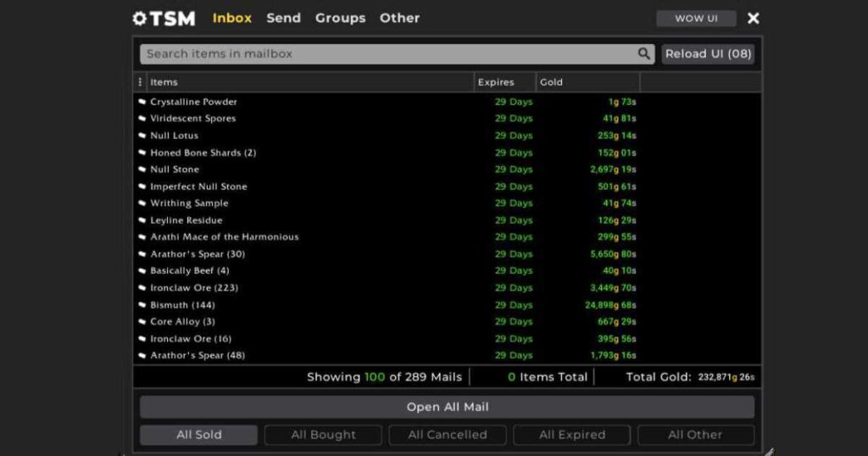Click mail icon next to Core Alloy (3)
This screenshot has width=868, height=456.
click(x=142, y=322)
